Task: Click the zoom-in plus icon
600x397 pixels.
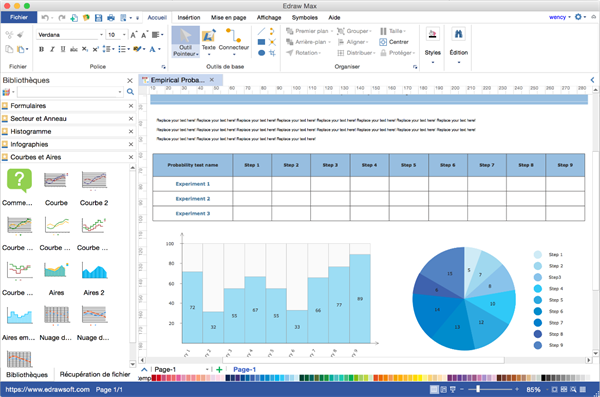Action: pyautogui.click(x=517, y=389)
